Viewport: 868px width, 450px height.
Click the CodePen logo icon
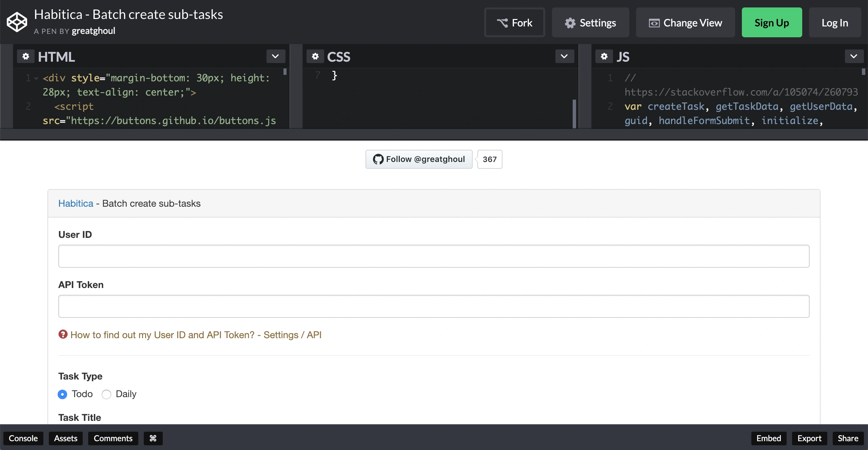click(x=17, y=22)
